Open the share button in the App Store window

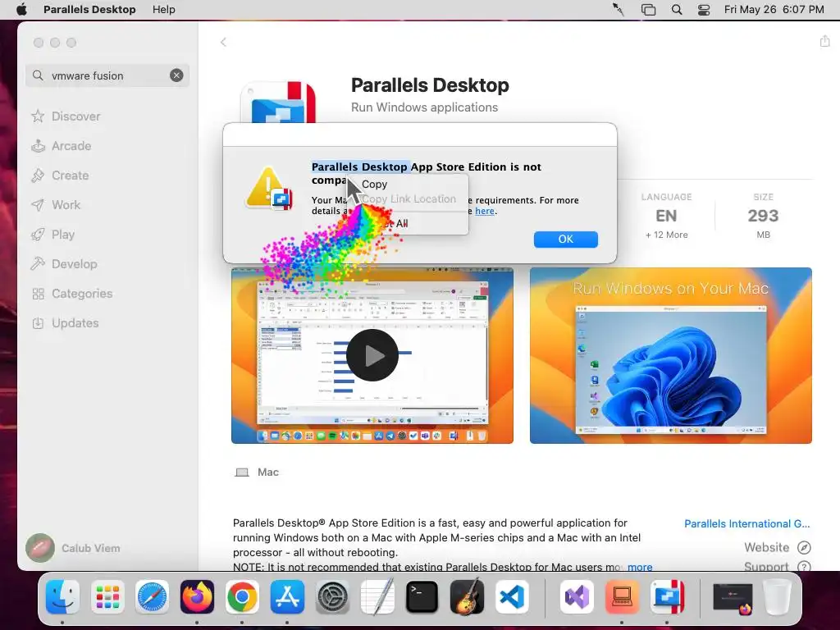(824, 41)
